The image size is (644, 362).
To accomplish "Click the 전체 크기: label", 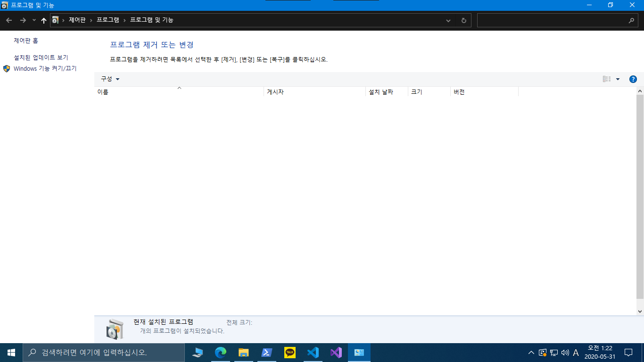I will pos(239,322).
